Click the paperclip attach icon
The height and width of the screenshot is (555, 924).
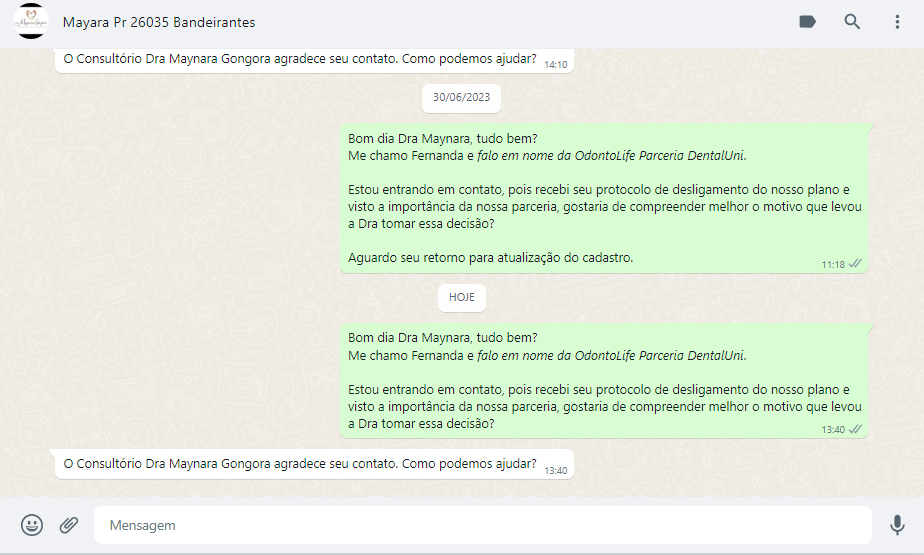(x=69, y=525)
